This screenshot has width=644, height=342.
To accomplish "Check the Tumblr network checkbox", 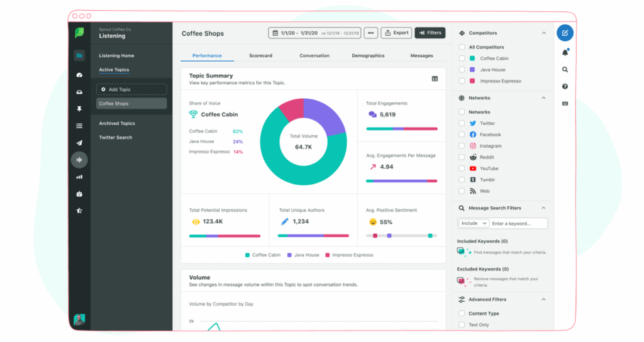I will point(462,180).
